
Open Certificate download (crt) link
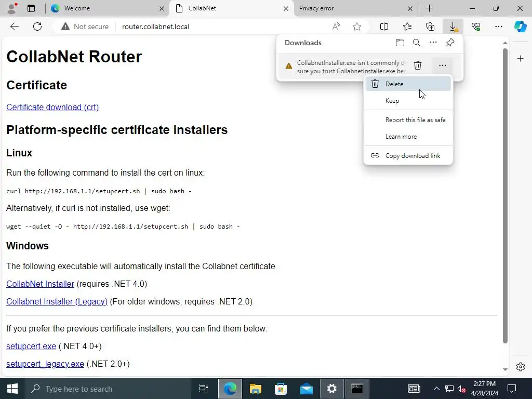click(52, 107)
